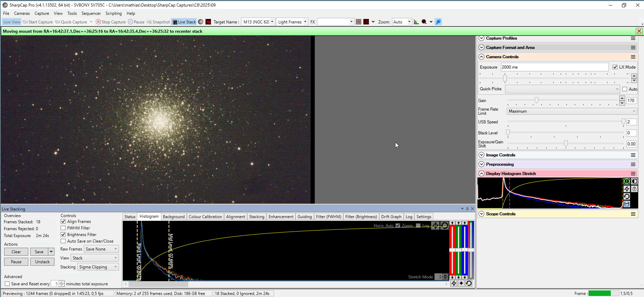644x297 pixels.
Task: Open Camera Controls panel hamburger menu
Action: click(x=633, y=57)
